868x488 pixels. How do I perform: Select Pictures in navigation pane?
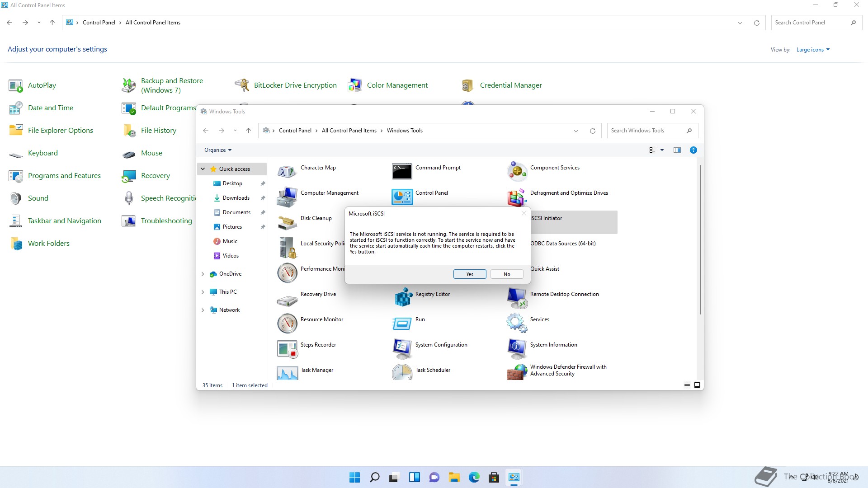(232, 227)
